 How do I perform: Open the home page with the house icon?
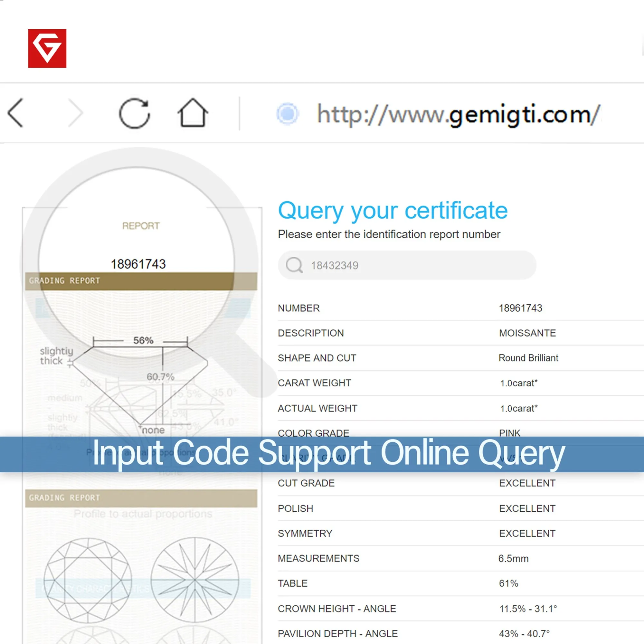192,113
